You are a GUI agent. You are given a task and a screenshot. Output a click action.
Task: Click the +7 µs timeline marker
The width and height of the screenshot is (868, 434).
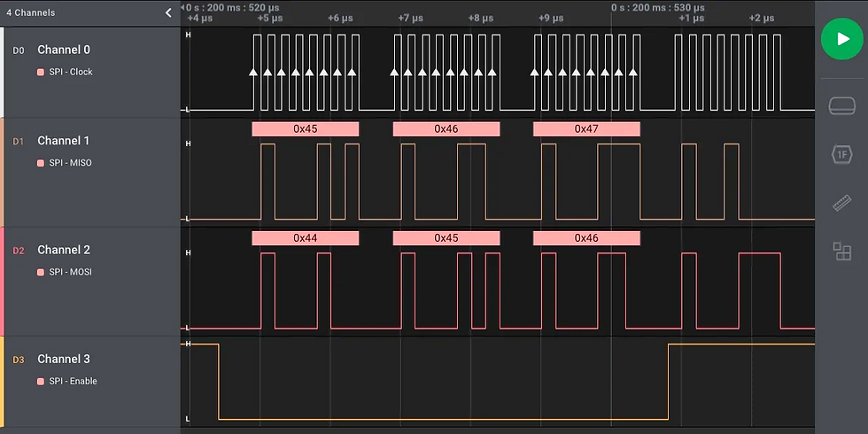[410, 19]
